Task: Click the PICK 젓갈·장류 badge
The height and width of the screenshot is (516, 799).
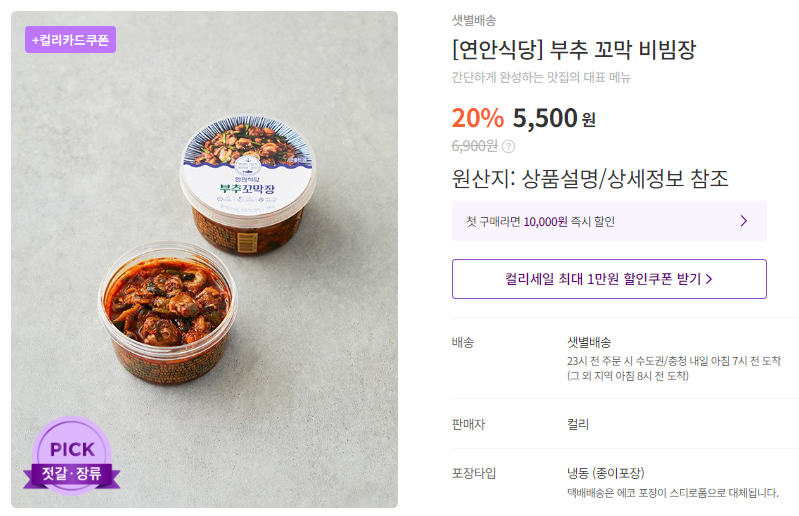Action: point(72,456)
